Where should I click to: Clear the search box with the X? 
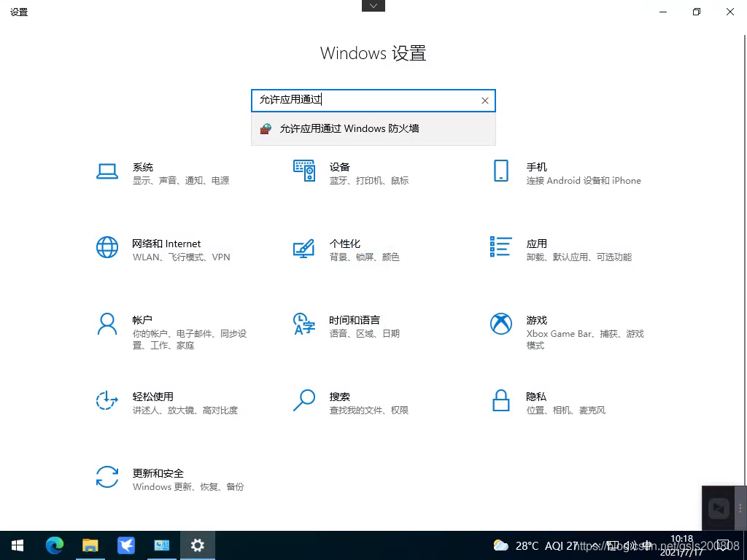[x=485, y=101]
